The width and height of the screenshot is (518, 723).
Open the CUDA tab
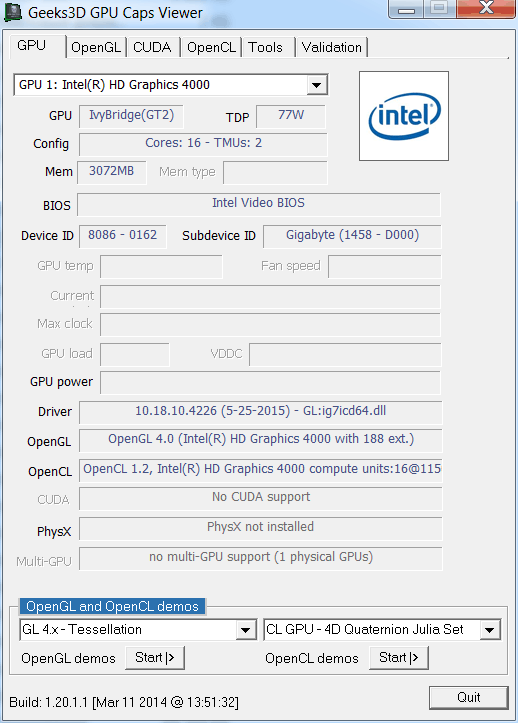152,47
